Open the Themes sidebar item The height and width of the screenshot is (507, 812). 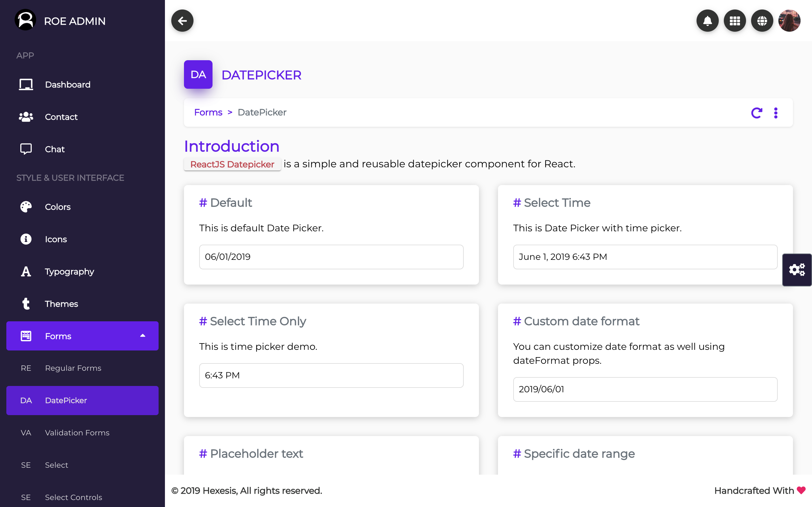click(x=62, y=304)
